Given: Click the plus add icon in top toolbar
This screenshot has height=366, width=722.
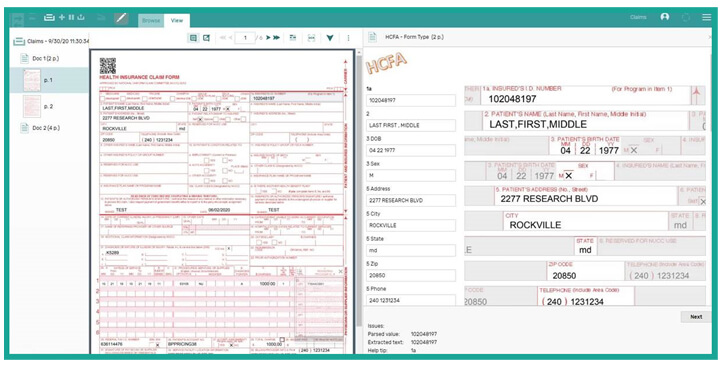Looking at the screenshot, I should (x=62, y=17).
